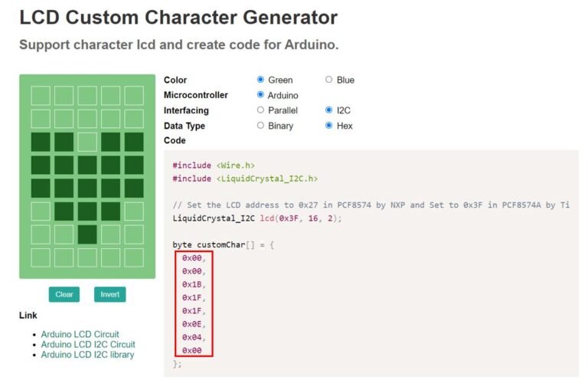The image size is (588, 384).
Task: Follow the Arduino LCD I2C library link
Action: (87, 355)
